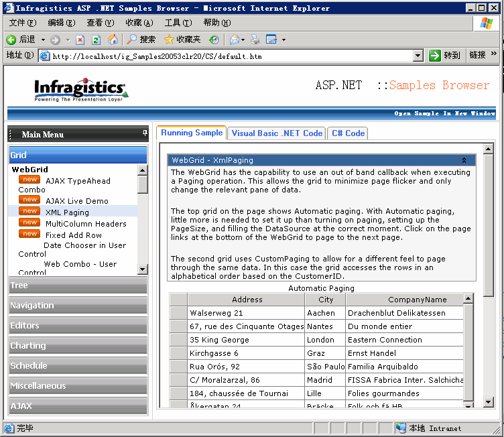Screen dimensions: 504x437
Task: Click the WebGrid list scroll up arrow
Action: click(x=142, y=170)
